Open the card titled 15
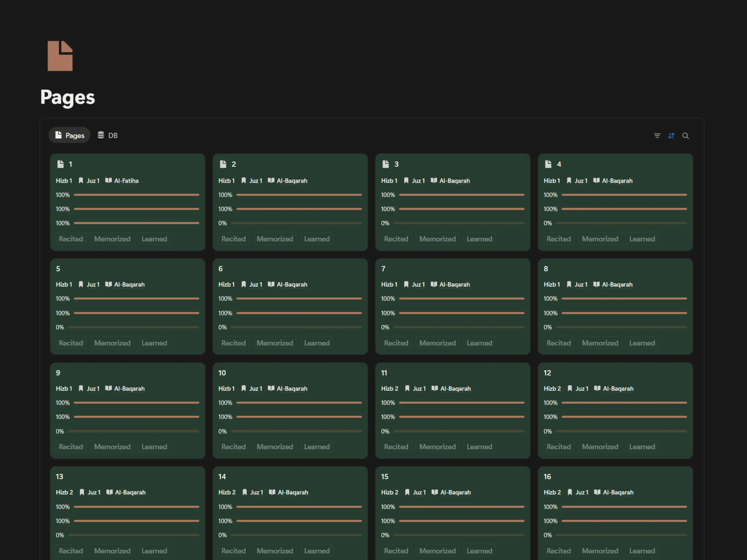Viewport: 747px width, 560px height. [385, 477]
